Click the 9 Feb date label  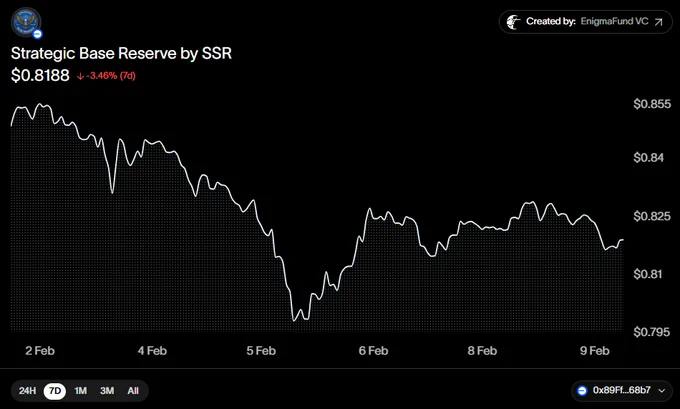[595, 351]
